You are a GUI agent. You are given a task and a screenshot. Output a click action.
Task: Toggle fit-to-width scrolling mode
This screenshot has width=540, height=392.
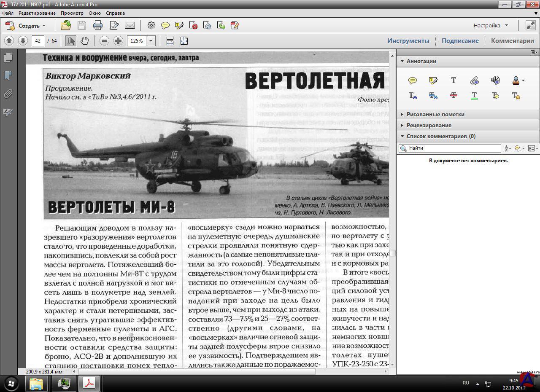(x=170, y=41)
